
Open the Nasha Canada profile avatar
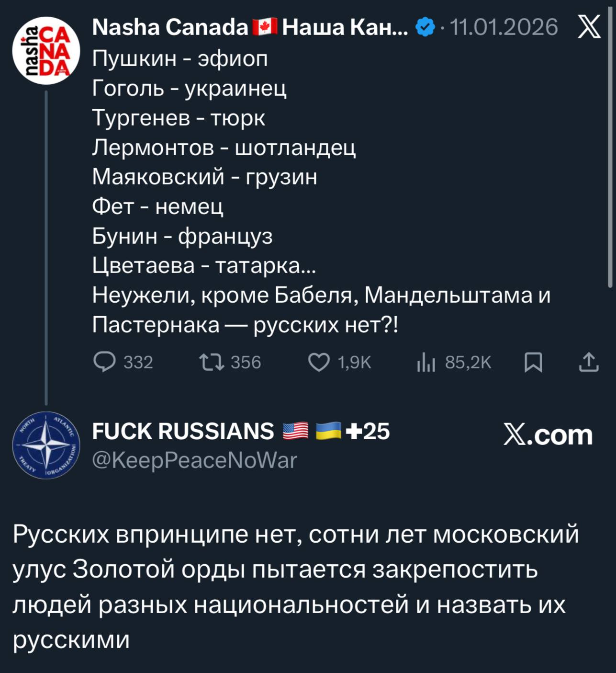click(x=46, y=50)
